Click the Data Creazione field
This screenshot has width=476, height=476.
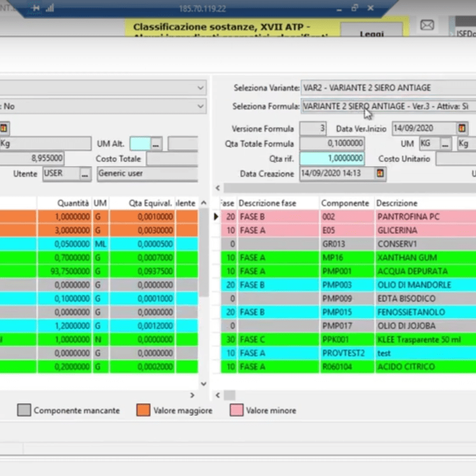[338, 173]
